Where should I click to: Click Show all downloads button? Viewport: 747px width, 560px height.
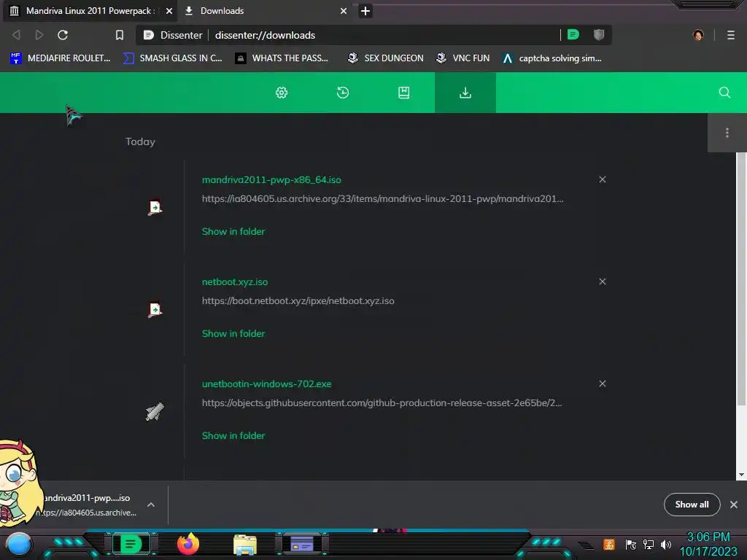[692, 505]
